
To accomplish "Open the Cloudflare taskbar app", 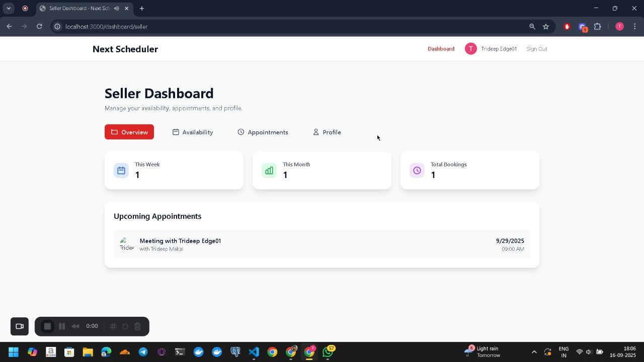I will click(125, 352).
